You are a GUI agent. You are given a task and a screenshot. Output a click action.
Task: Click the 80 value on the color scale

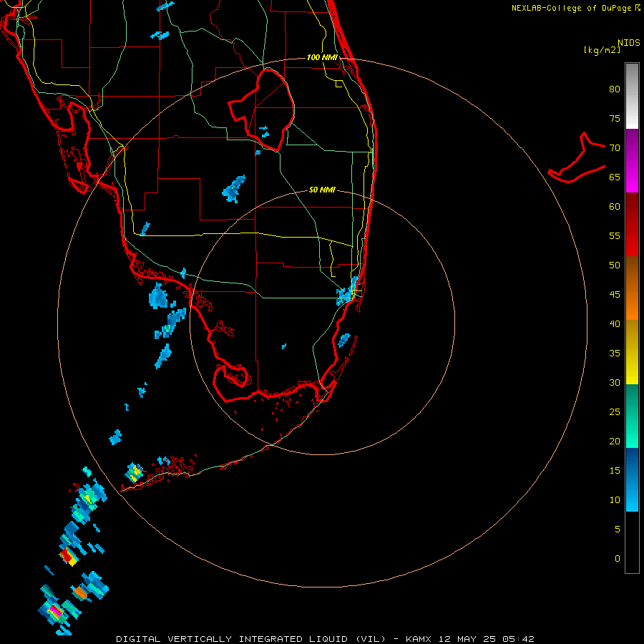pos(615,89)
